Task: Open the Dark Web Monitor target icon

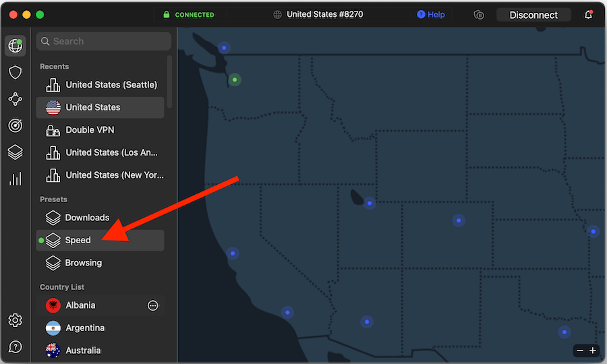Action: (x=15, y=125)
